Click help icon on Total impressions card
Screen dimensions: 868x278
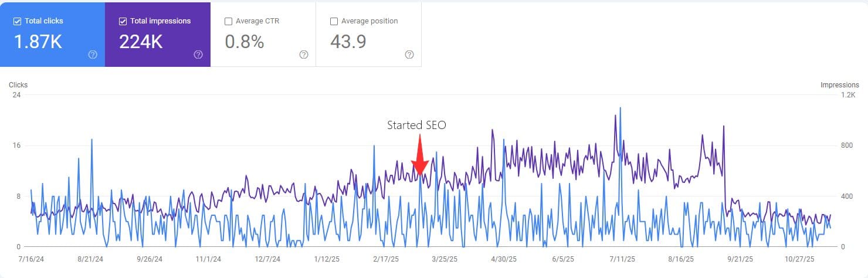pyautogui.click(x=198, y=55)
